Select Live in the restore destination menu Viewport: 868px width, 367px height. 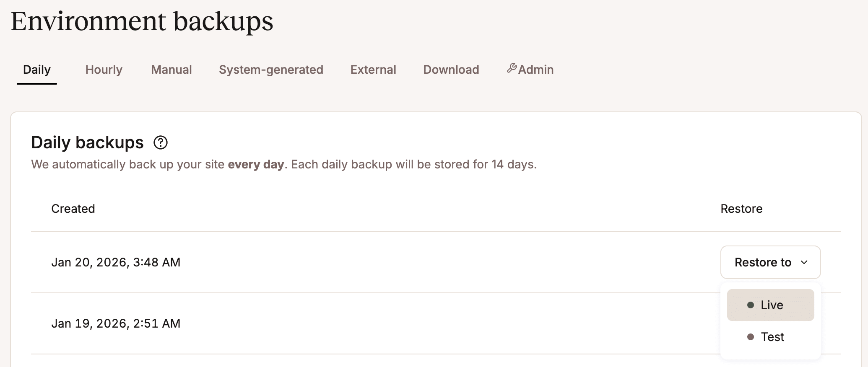[x=771, y=305]
